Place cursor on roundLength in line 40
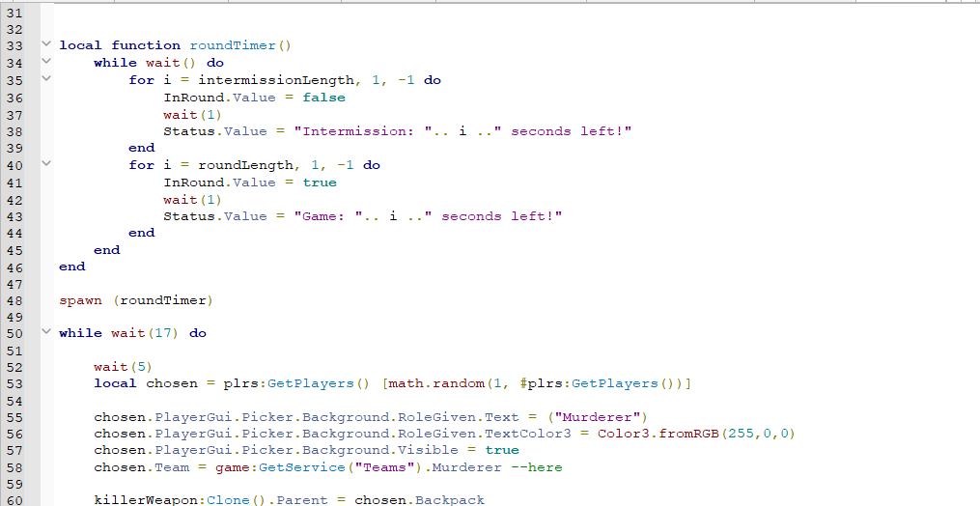 (x=245, y=165)
